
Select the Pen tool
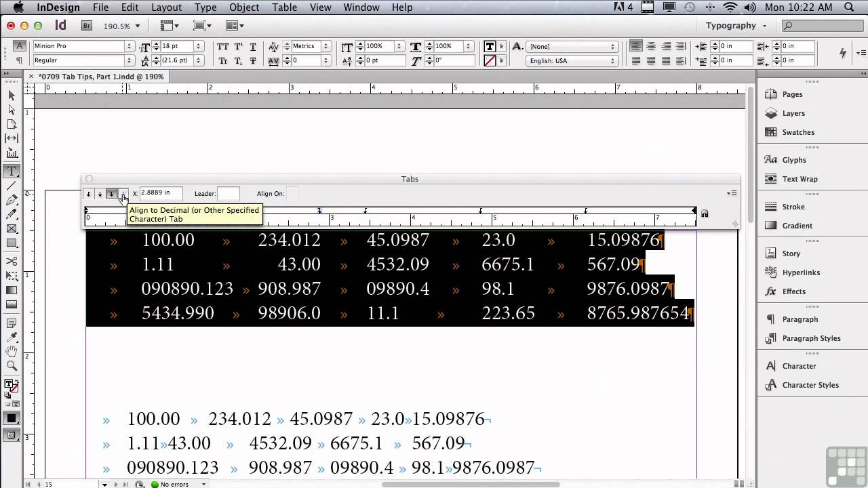pyautogui.click(x=12, y=200)
